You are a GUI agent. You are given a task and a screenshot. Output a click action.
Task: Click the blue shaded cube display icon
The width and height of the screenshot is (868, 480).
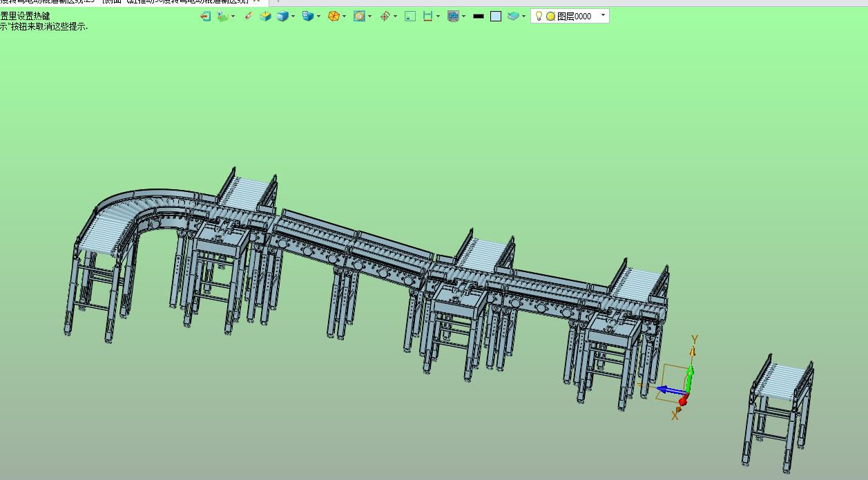282,16
